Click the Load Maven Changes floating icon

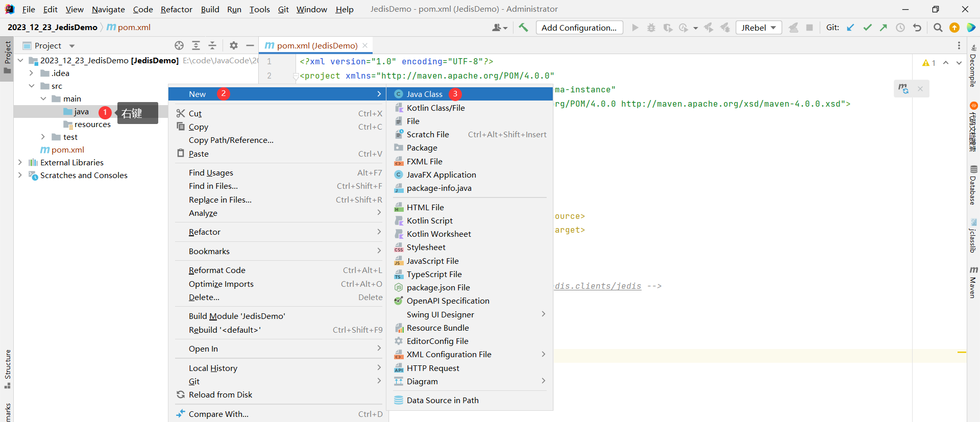point(903,89)
